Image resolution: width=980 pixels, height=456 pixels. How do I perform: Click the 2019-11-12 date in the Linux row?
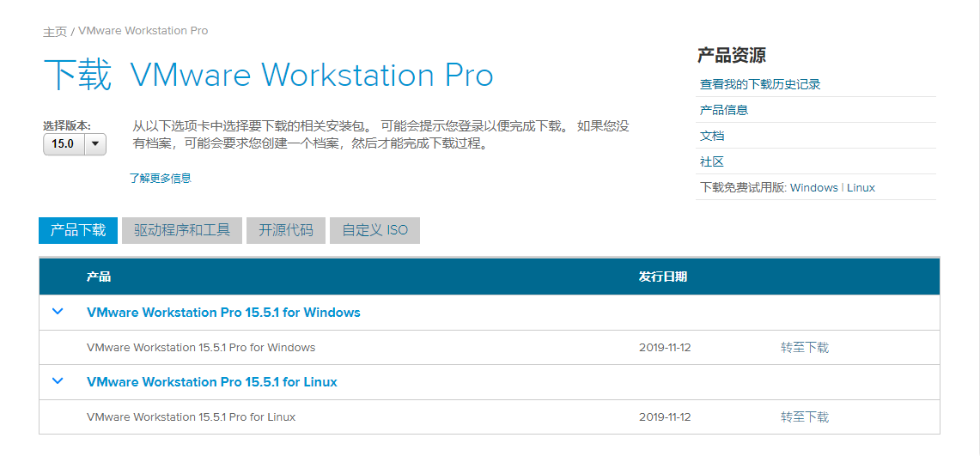click(665, 416)
